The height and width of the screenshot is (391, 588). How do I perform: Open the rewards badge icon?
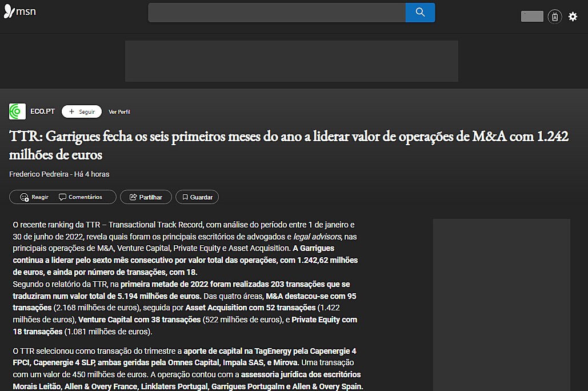[555, 17]
